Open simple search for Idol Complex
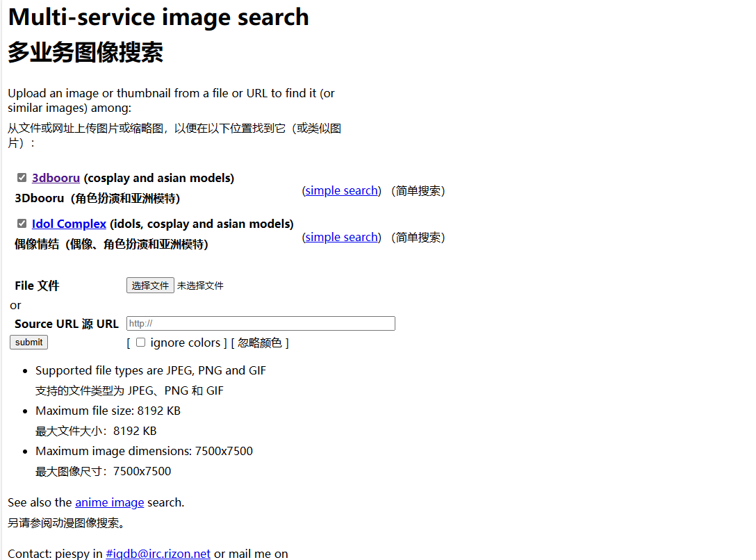The image size is (756, 560). [x=341, y=237]
